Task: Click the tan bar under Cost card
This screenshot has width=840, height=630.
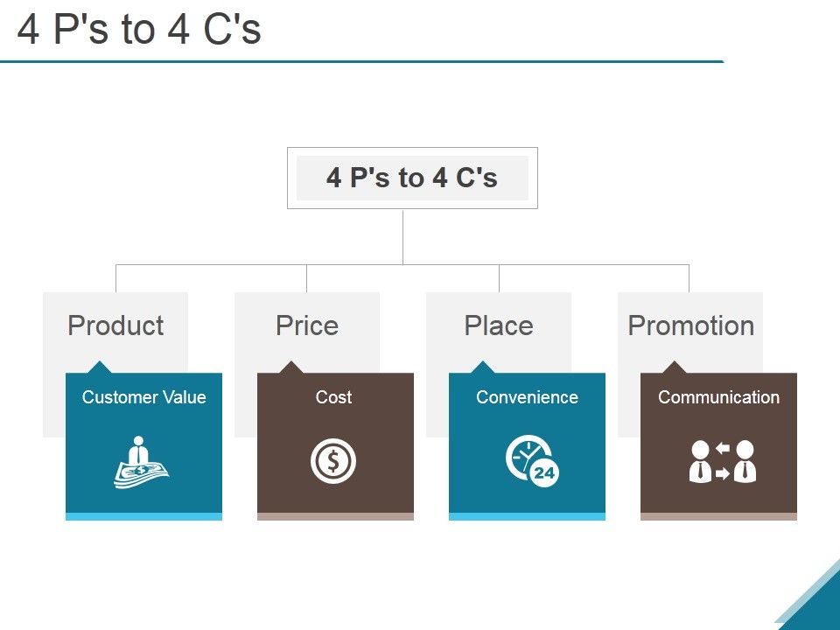Action: pyautogui.click(x=335, y=517)
